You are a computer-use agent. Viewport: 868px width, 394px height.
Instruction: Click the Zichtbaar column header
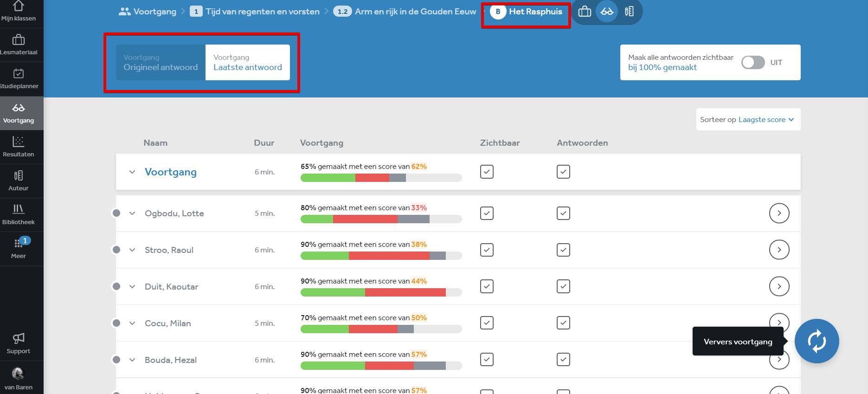click(x=500, y=143)
